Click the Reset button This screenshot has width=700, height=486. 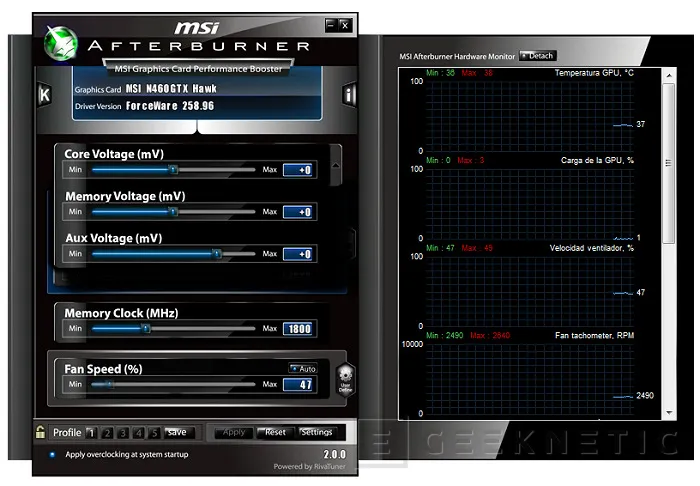275,432
